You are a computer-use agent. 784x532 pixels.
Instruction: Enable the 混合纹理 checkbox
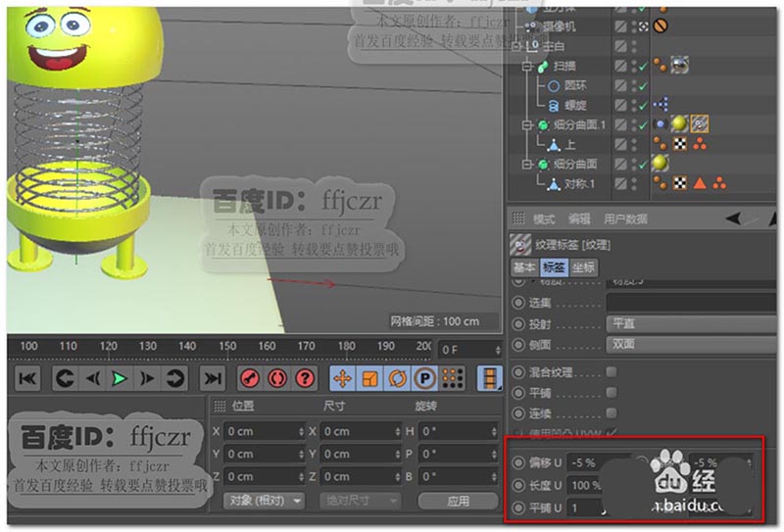coord(611,371)
